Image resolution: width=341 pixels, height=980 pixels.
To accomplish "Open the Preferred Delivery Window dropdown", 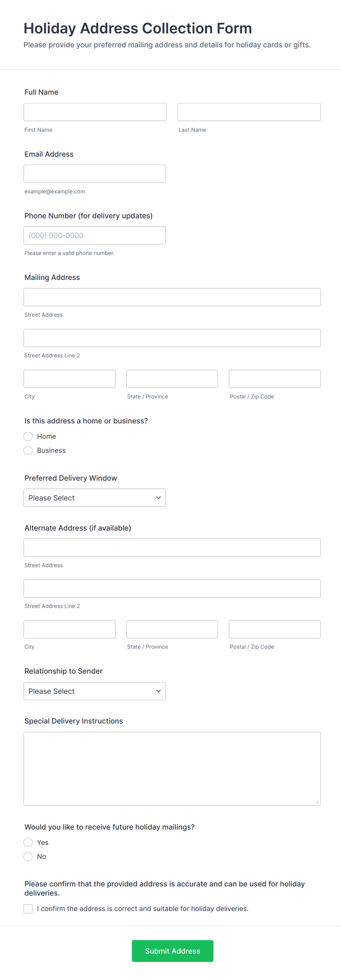I will coord(95,498).
